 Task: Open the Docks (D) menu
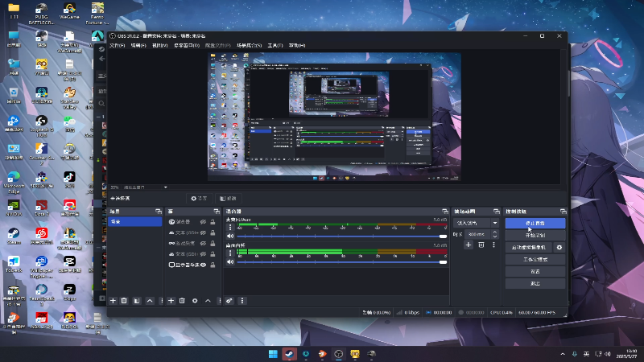[x=187, y=46]
